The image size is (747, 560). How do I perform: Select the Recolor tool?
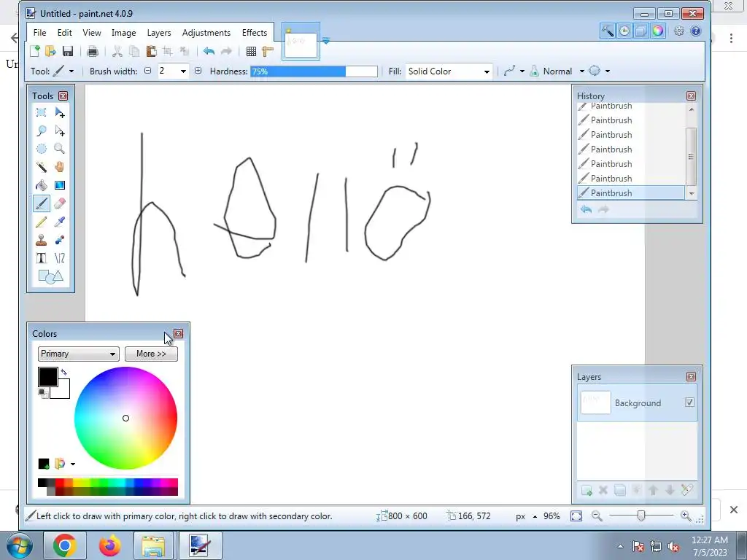pyautogui.click(x=60, y=240)
